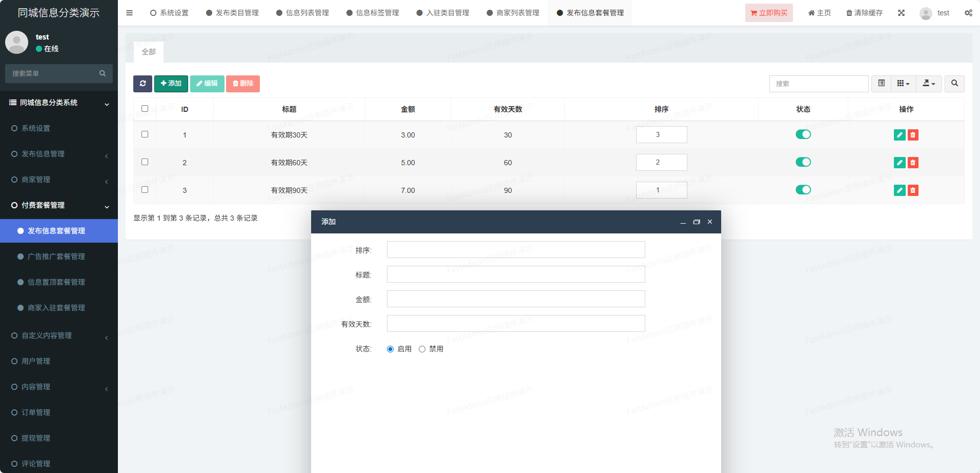Screen dimensions: 980x473
Task: Click green edit icon for row ID 1
Action: (899, 135)
